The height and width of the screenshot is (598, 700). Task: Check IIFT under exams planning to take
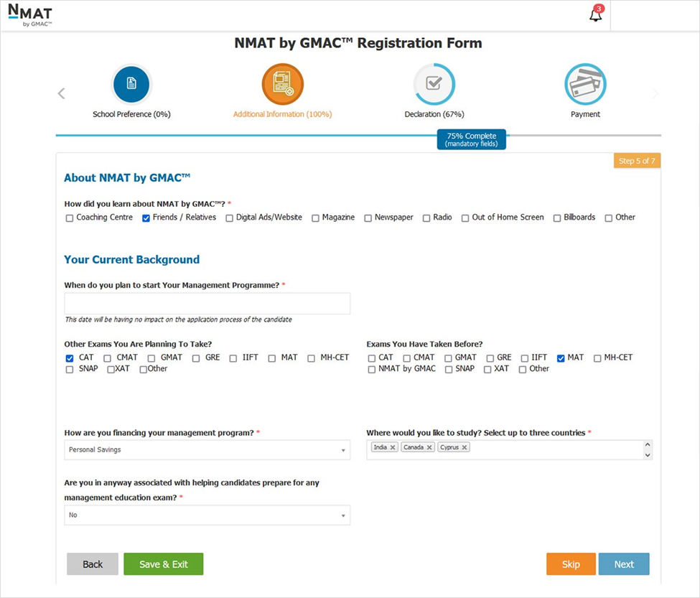(x=233, y=358)
